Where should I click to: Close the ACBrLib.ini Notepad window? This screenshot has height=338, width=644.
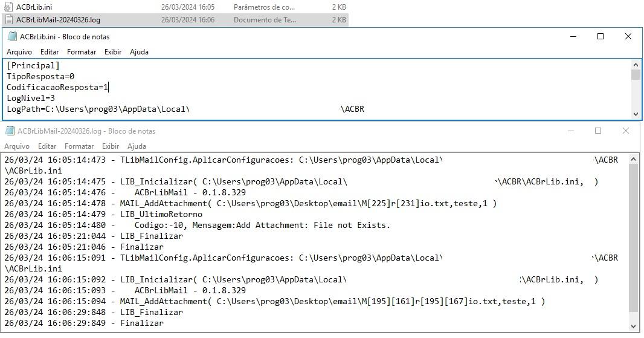(628, 37)
